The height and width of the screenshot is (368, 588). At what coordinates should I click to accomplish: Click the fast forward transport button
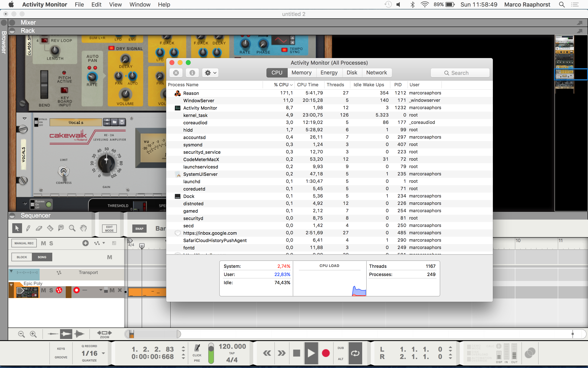282,353
